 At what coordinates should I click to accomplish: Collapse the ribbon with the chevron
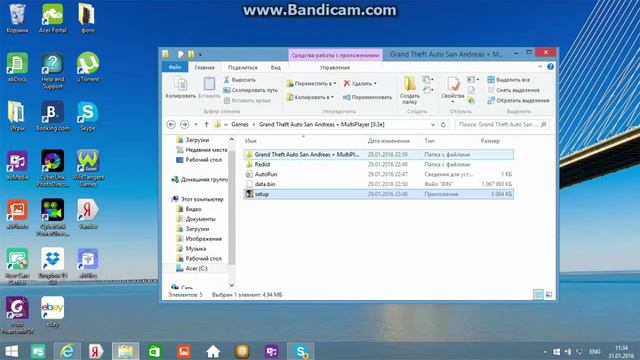[540, 67]
